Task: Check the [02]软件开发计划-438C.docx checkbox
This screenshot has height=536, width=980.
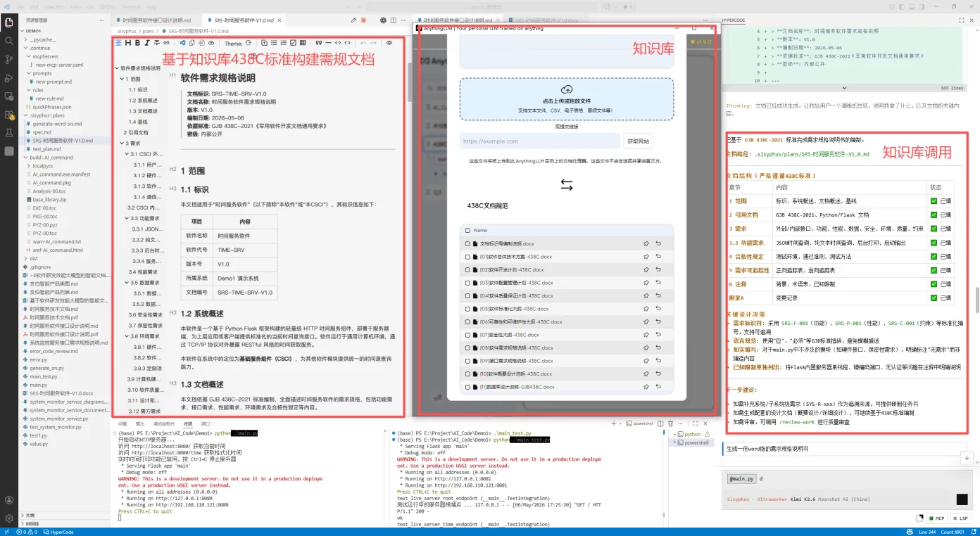Action: (467, 269)
